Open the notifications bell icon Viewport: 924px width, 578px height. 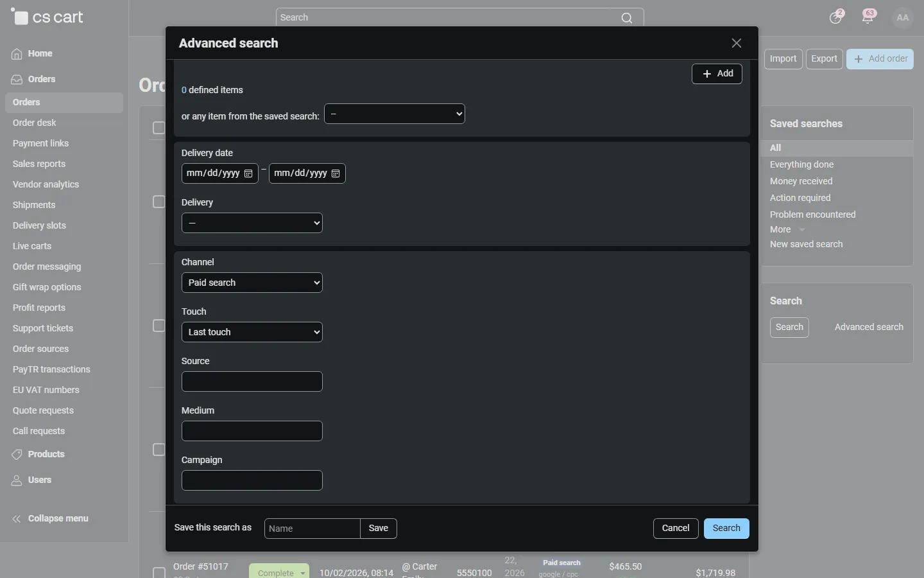click(868, 18)
